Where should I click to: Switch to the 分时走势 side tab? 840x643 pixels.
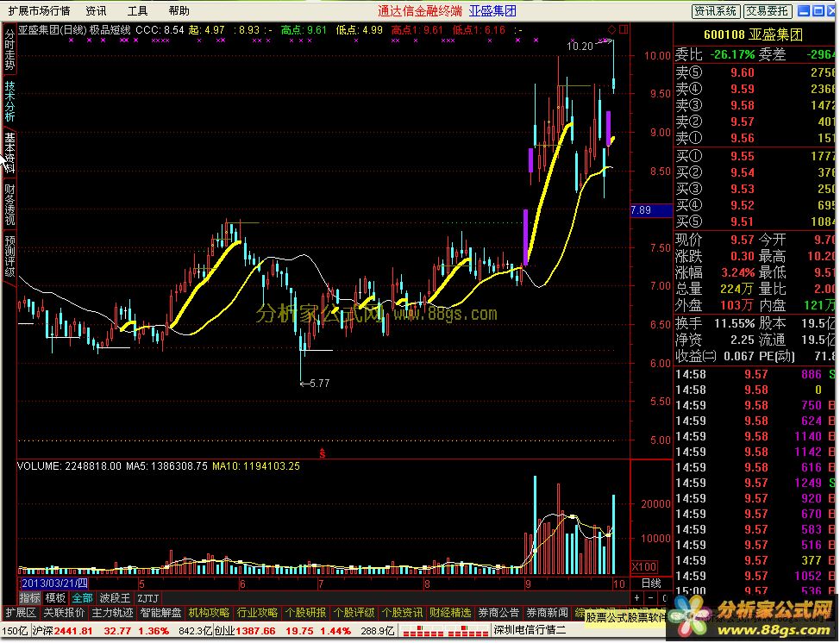[9, 49]
